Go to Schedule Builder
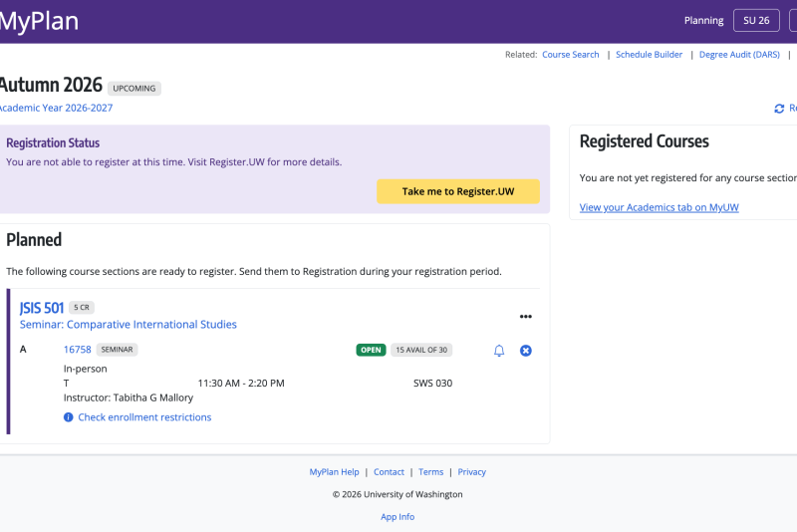This screenshot has width=797, height=532. [x=650, y=55]
